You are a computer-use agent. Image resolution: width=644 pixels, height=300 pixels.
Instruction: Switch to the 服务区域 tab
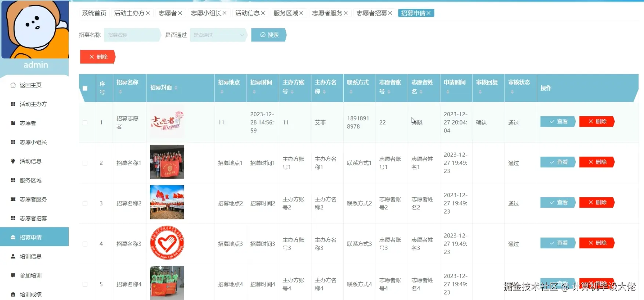coord(286,13)
